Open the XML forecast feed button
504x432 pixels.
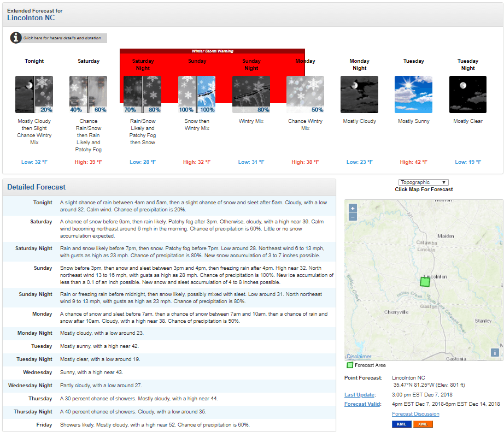click(423, 424)
